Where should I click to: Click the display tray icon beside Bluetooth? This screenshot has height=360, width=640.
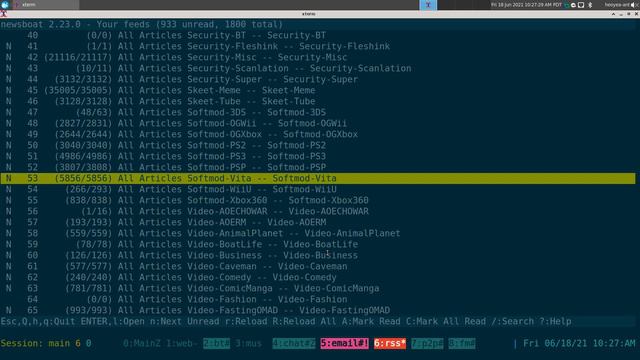(581, 5)
